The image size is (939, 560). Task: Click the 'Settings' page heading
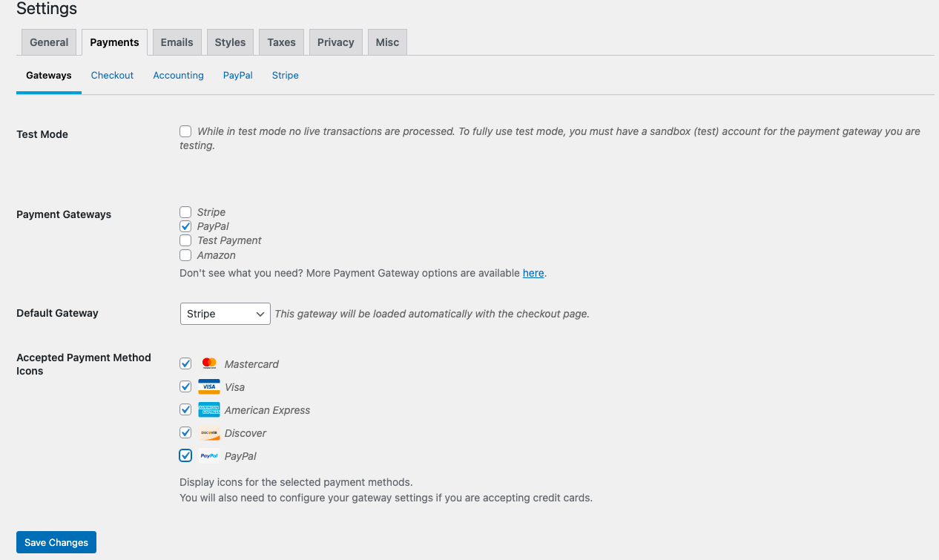[x=47, y=9]
